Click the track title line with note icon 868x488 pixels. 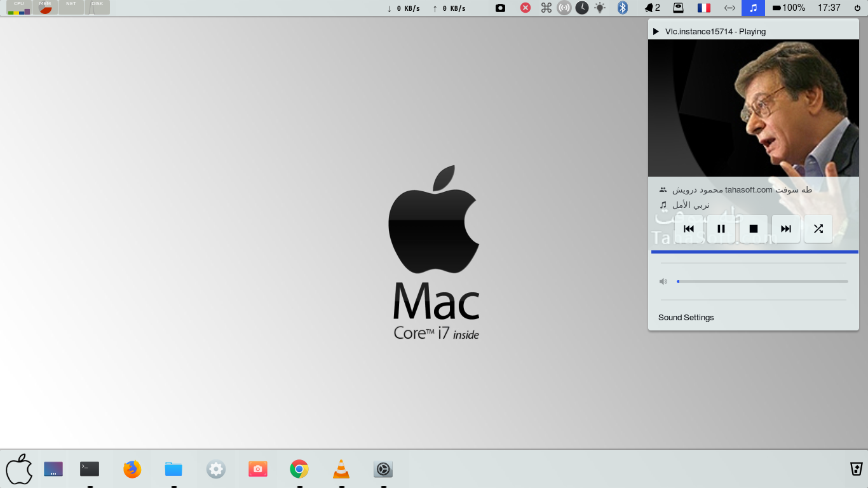pos(684,205)
